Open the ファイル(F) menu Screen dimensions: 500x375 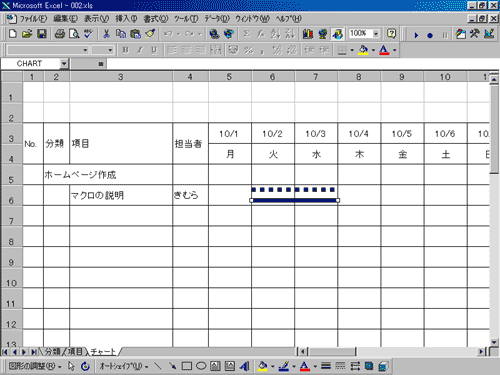[33, 19]
